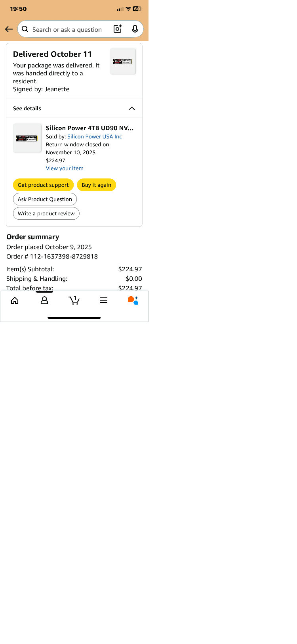The image size is (297, 644).
Task: Open Silicon Power USA Inc seller link
Action: (95, 136)
